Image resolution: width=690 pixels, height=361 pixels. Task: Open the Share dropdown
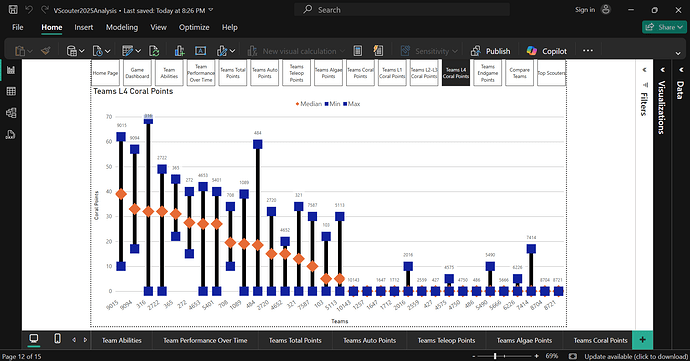(664, 27)
